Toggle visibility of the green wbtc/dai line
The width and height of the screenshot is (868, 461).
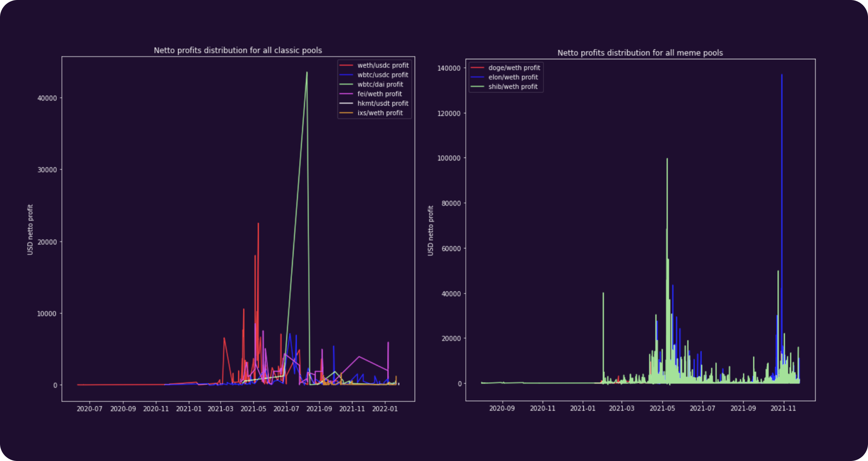(307, 72)
